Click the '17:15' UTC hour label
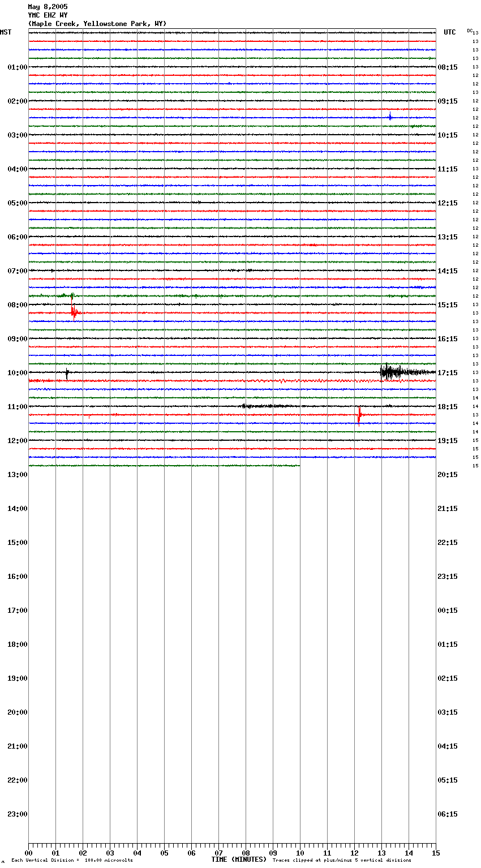Image resolution: width=481 pixels, height=868 pixels. pyautogui.click(x=448, y=373)
